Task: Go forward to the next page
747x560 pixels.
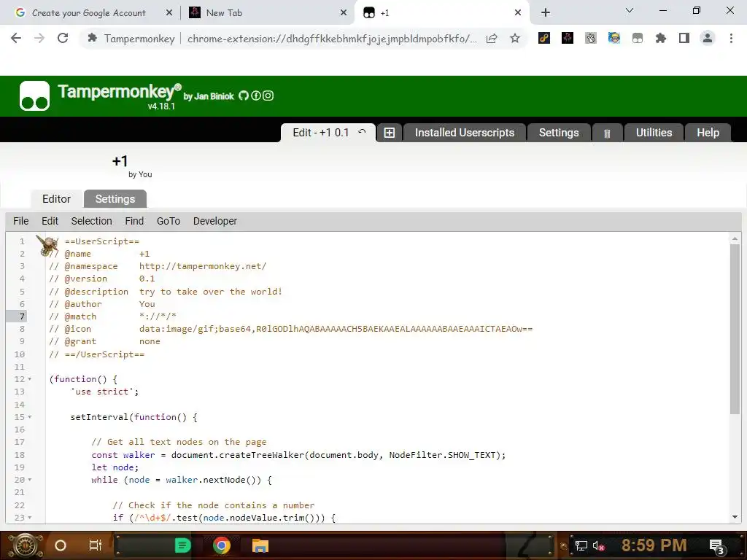Action: (39, 38)
